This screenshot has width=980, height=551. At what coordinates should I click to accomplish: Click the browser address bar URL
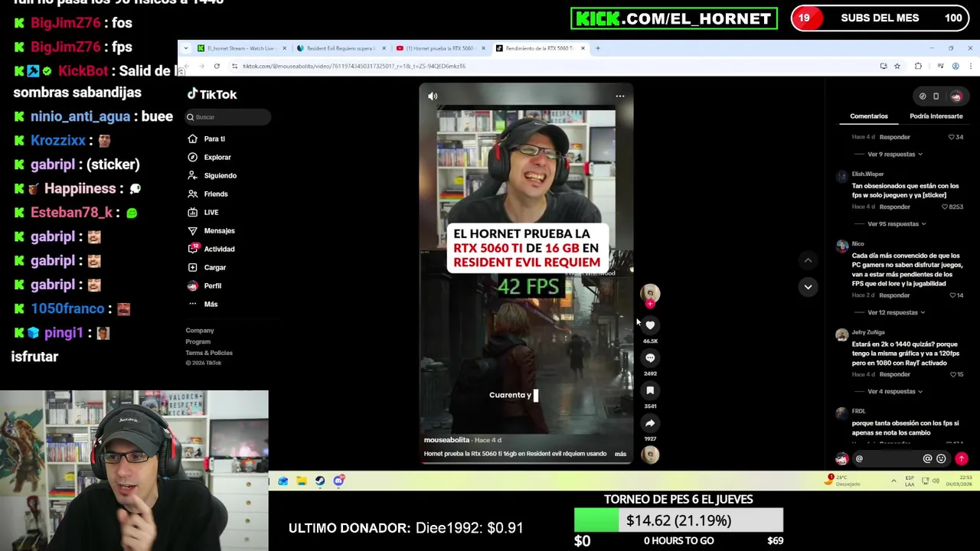(x=354, y=67)
